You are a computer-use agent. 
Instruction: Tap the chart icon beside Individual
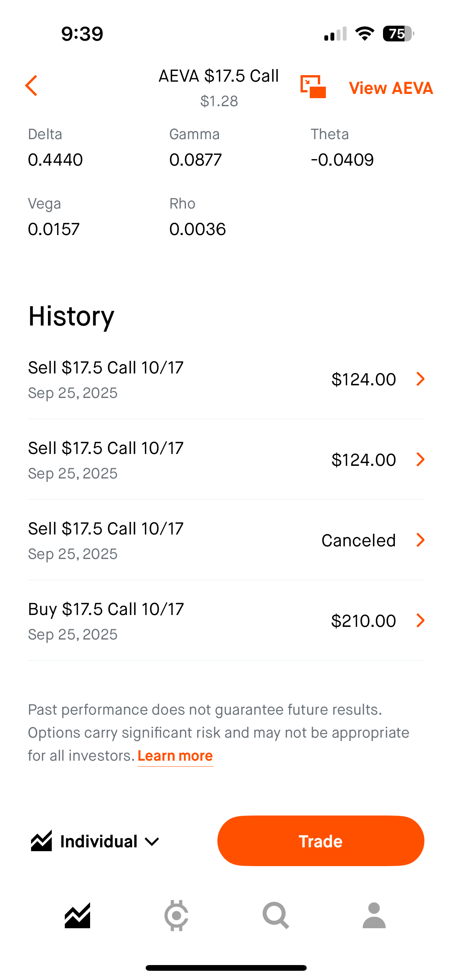41,841
